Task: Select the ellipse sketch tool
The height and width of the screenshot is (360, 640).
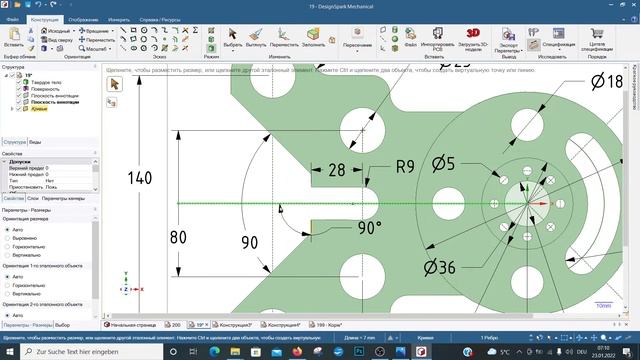Action: (x=133, y=48)
